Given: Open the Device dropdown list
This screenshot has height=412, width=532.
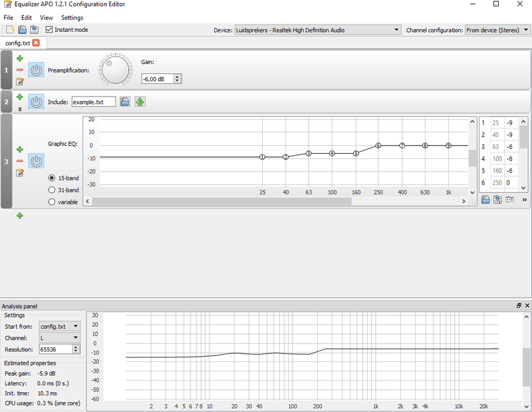Looking at the screenshot, I should tap(318, 30).
